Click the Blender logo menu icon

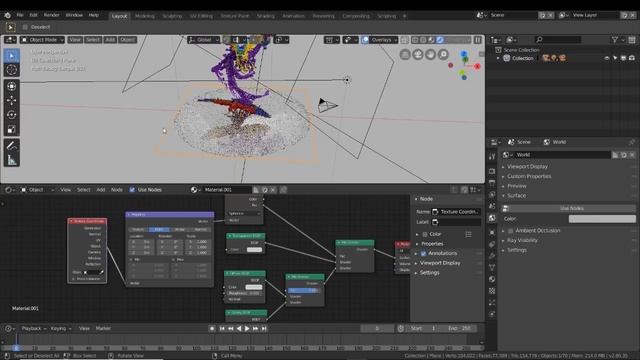pyautogui.click(x=8, y=15)
